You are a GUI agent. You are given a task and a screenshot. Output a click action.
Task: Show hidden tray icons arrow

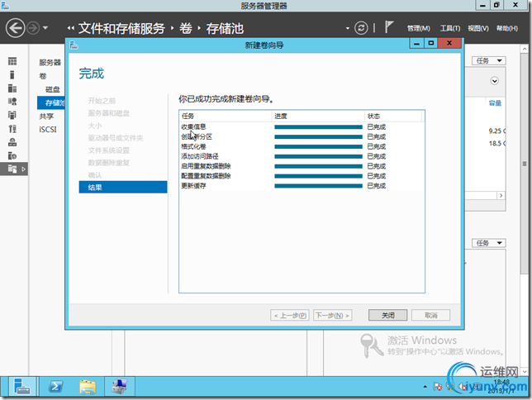tap(425, 387)
